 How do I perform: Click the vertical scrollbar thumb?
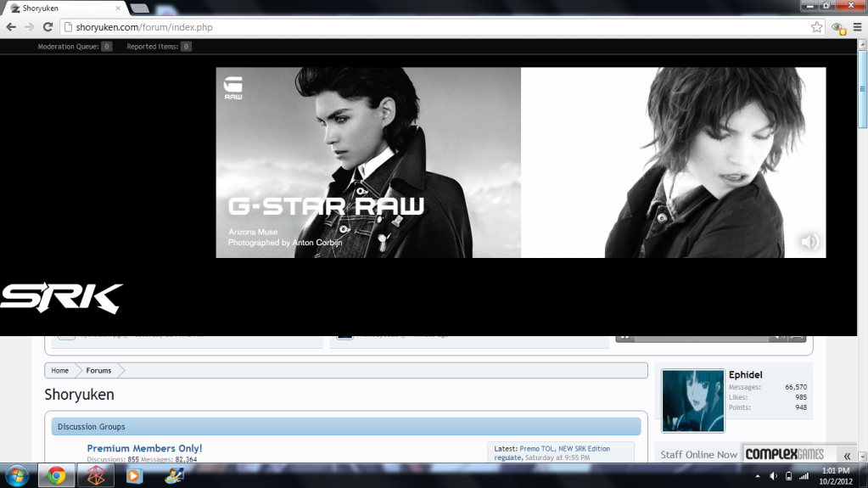coord(862,89)
